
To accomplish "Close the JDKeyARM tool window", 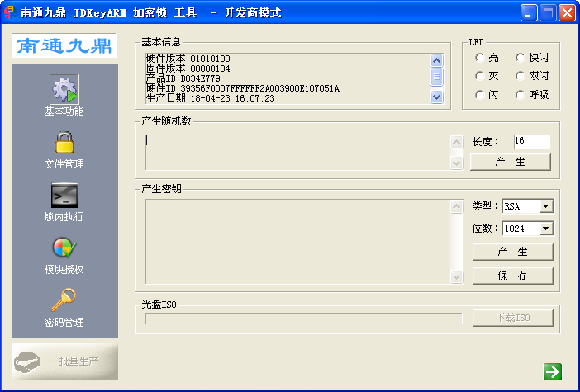I will [x=567, y=14].
